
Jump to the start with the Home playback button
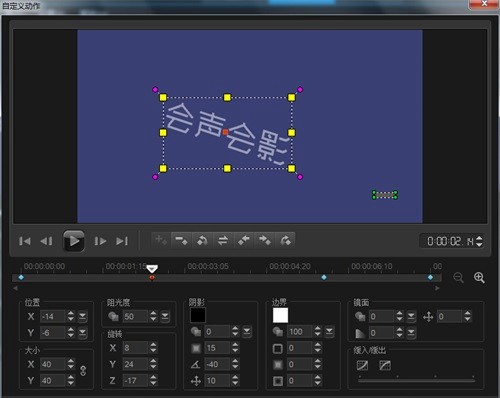[x=25, y=241]
